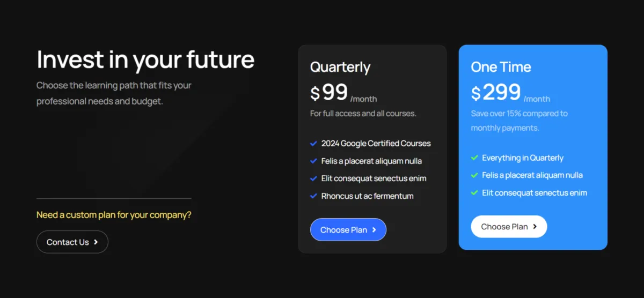The height and width of the screenshot is (298, 644).
Task: Click the green checkmark beside Felis a placerat
Action: (x=474, y=175)
